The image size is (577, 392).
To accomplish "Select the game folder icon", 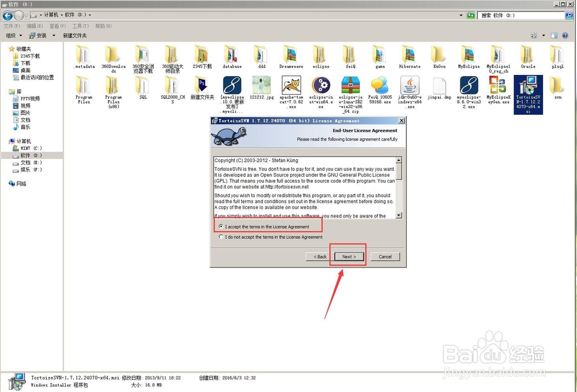I will click(380, 54).
